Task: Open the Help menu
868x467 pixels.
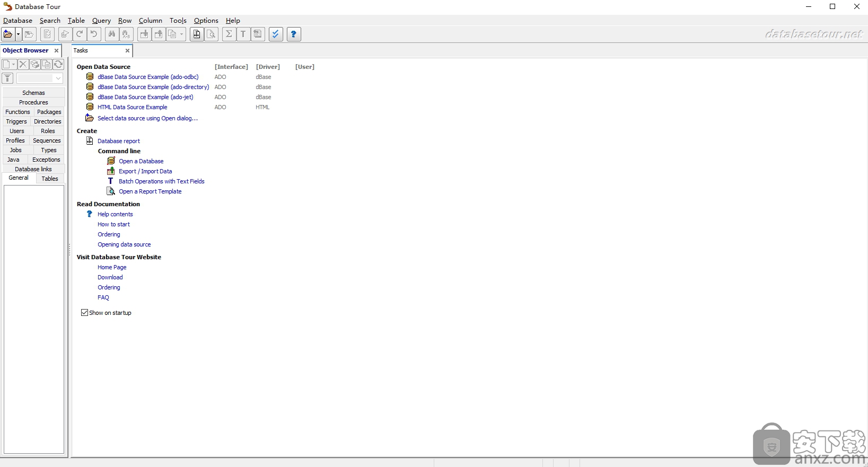Action: point(233,21)
